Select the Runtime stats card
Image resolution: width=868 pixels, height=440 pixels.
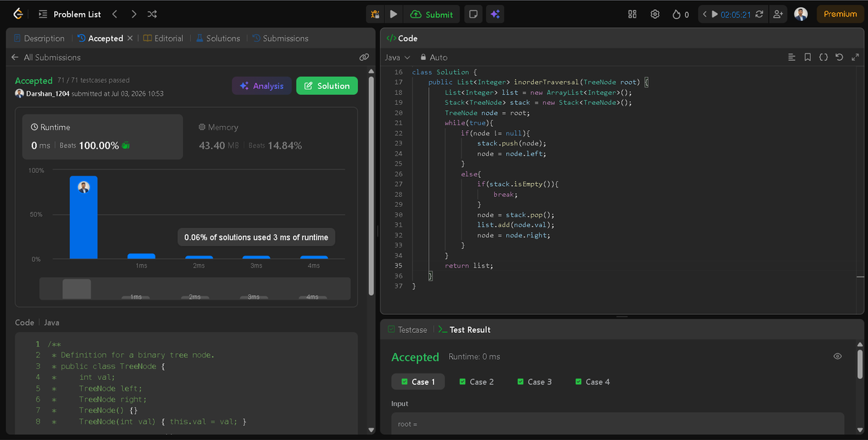click(x=102, y=137)
